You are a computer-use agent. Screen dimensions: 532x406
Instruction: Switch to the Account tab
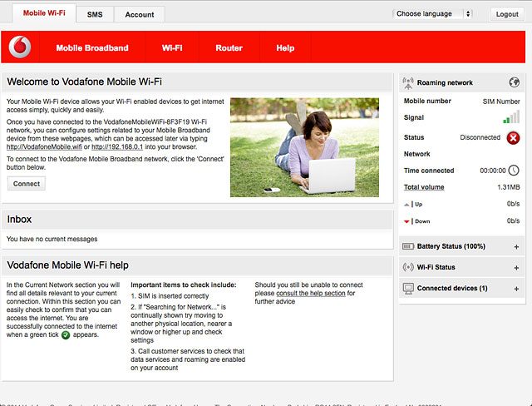tap(139, 15)
